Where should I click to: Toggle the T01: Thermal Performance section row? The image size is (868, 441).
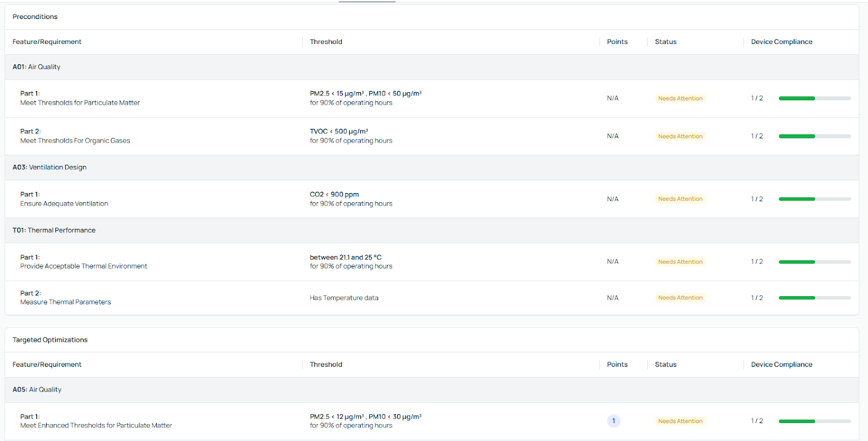click(54, 231)
